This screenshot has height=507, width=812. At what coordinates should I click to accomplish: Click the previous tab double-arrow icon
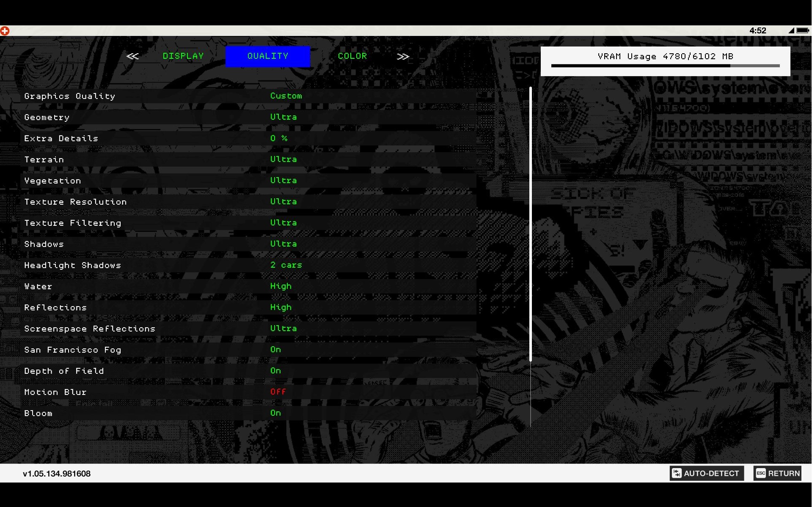[x=132, y=56]
